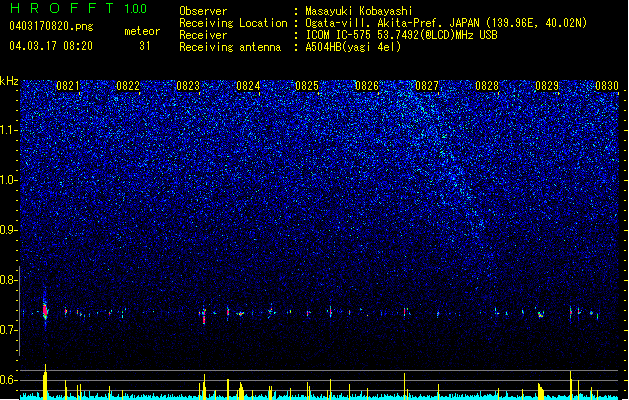This screenshot has width=629, height=400.
Task: Click the 0827 time marker
Action: [x=427, y=86]
